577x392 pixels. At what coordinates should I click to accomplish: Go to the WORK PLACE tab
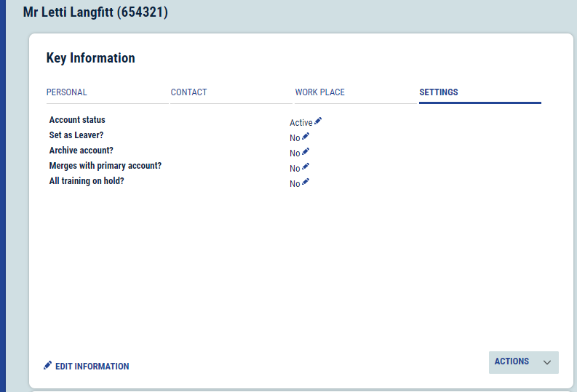(320, 92)
